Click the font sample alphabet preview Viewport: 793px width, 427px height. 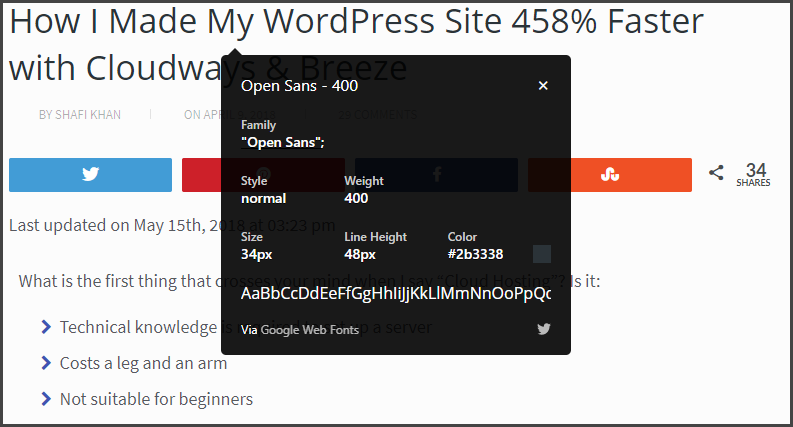(396, 293)
